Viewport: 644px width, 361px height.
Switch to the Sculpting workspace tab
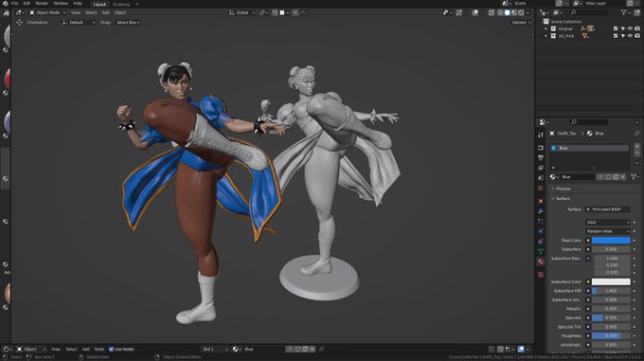click(121, 4)
